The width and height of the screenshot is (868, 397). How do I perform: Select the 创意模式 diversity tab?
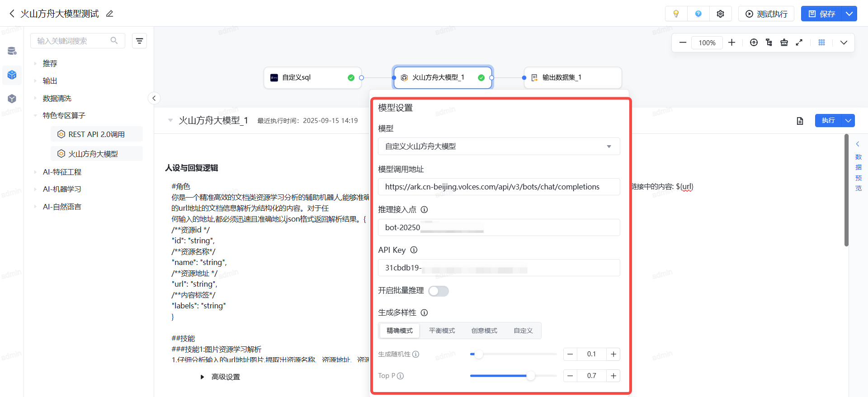(x=484, y=331)
